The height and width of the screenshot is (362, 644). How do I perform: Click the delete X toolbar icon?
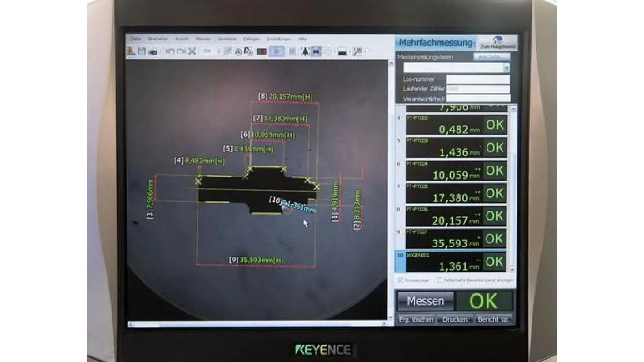[x=192, y=51]
